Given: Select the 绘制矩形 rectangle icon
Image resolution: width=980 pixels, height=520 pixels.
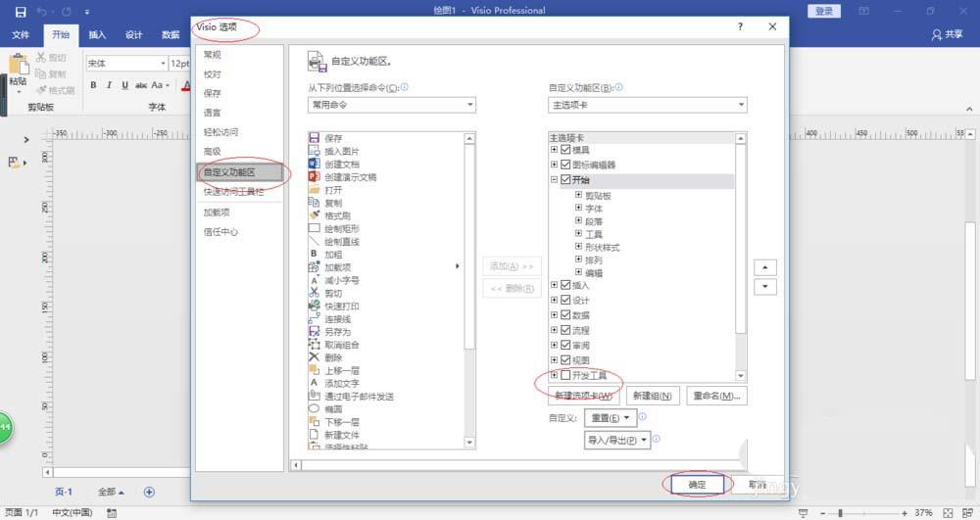Looking at the screenshot, I should [x=315, y=228].
